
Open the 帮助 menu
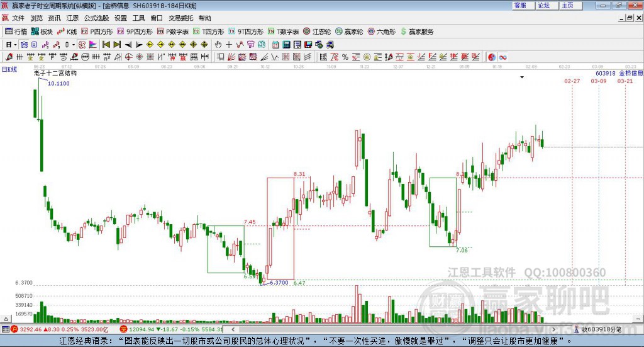point(204,18)
